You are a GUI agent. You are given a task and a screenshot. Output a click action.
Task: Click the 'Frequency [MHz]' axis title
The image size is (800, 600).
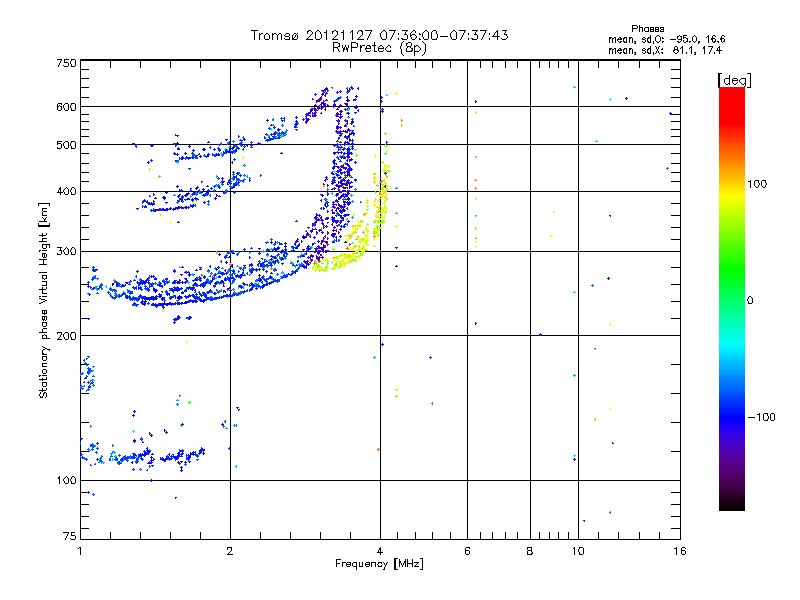click(379, 564)
